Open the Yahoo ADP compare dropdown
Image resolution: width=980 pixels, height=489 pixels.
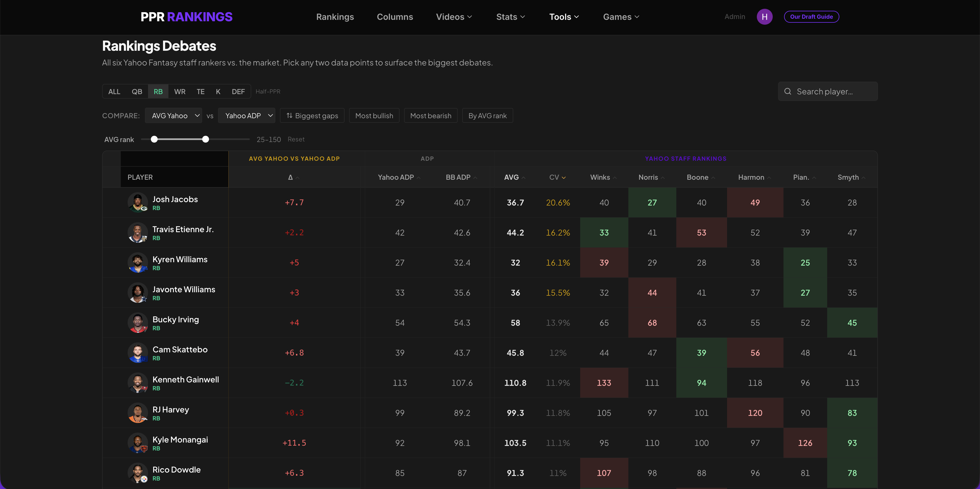tap(247, 116)
